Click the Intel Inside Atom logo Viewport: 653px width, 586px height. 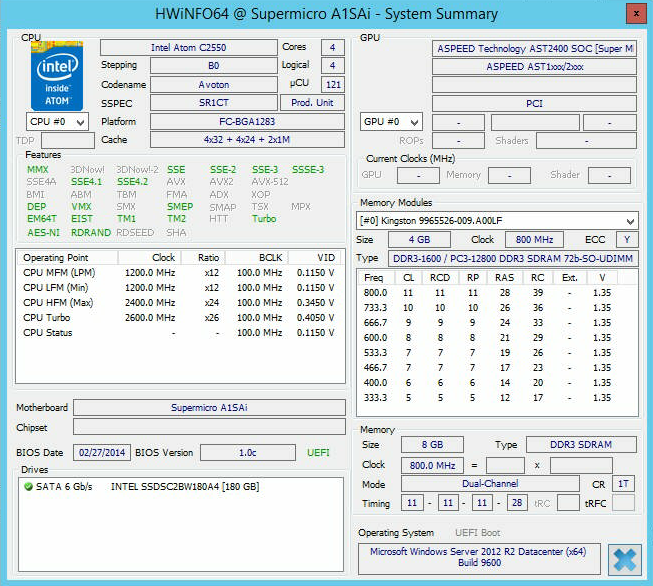coord(57,75)
